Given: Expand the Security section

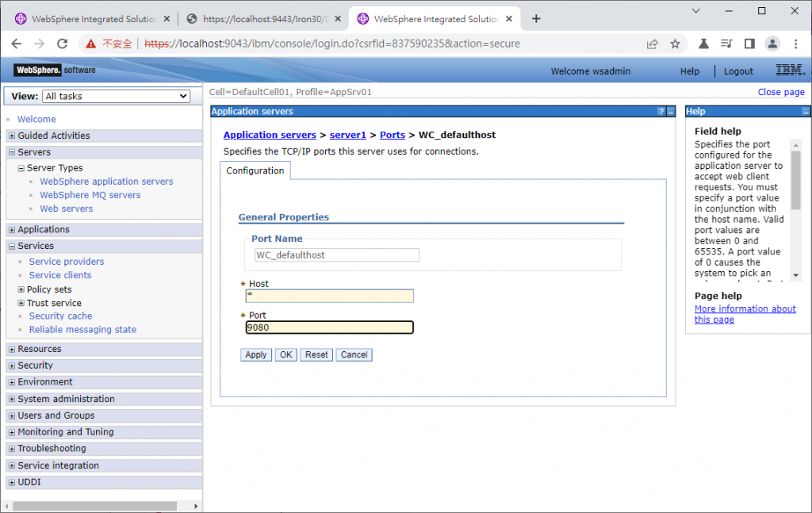Looking at the screenshot, I should (12, 366).
